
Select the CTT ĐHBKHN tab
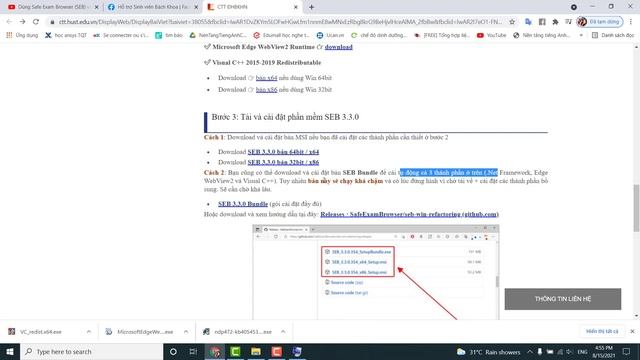click(252, 7)
